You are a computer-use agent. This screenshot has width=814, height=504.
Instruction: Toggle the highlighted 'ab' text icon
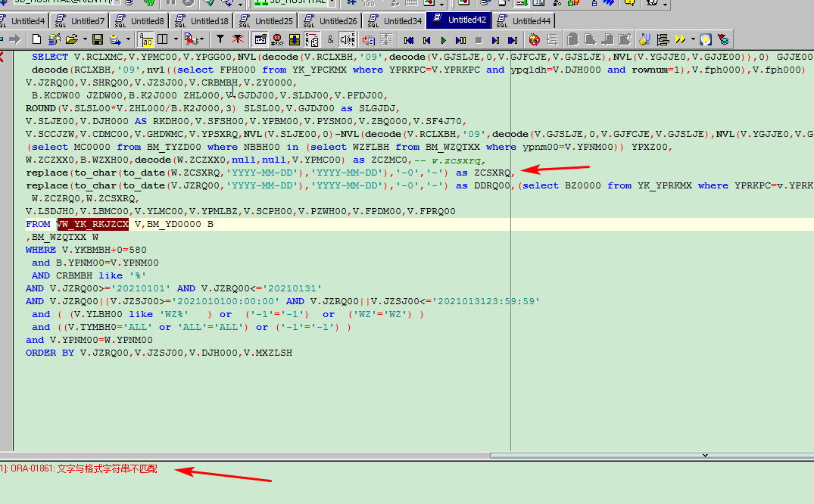(146, 39)
